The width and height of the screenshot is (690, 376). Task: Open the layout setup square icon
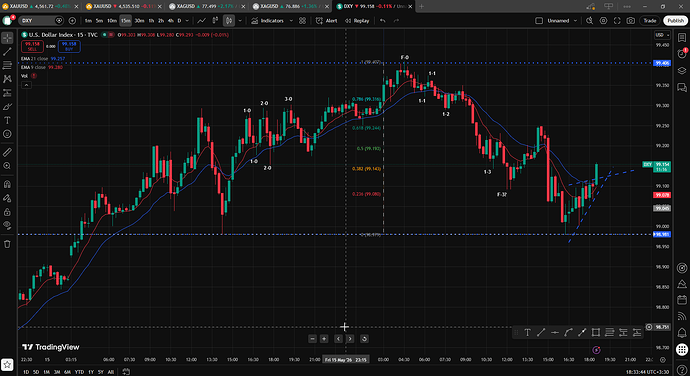(x=539, y=21)
